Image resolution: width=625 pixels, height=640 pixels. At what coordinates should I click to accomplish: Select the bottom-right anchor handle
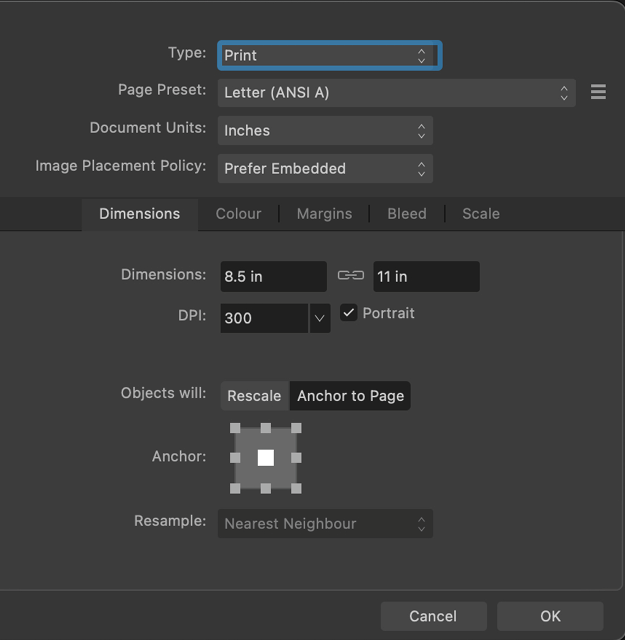pyautogui.click(x=296, y=488)
